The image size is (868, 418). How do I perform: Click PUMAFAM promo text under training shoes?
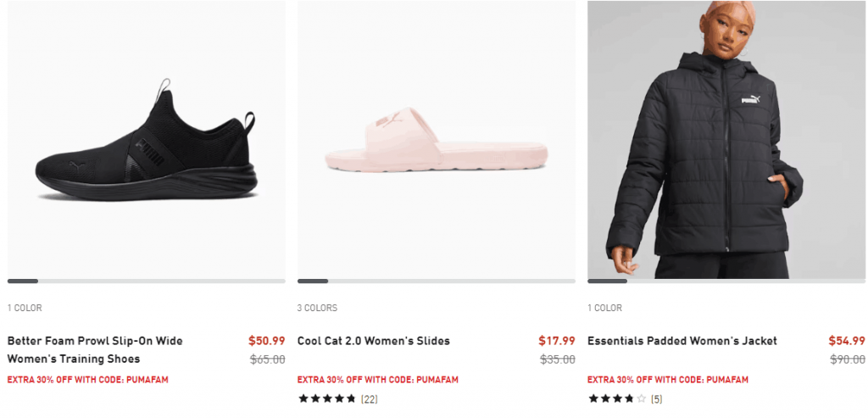coord(87,380)
